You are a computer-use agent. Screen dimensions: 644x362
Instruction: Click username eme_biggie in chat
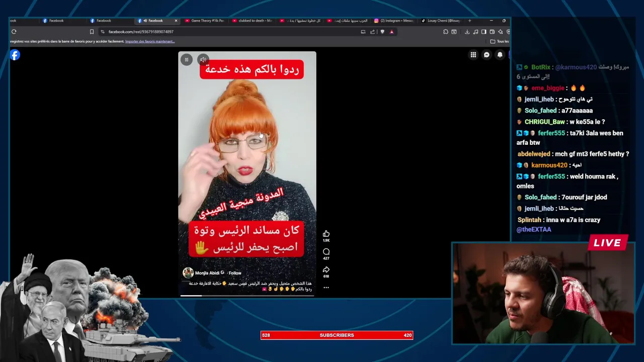tap(548, 88)
